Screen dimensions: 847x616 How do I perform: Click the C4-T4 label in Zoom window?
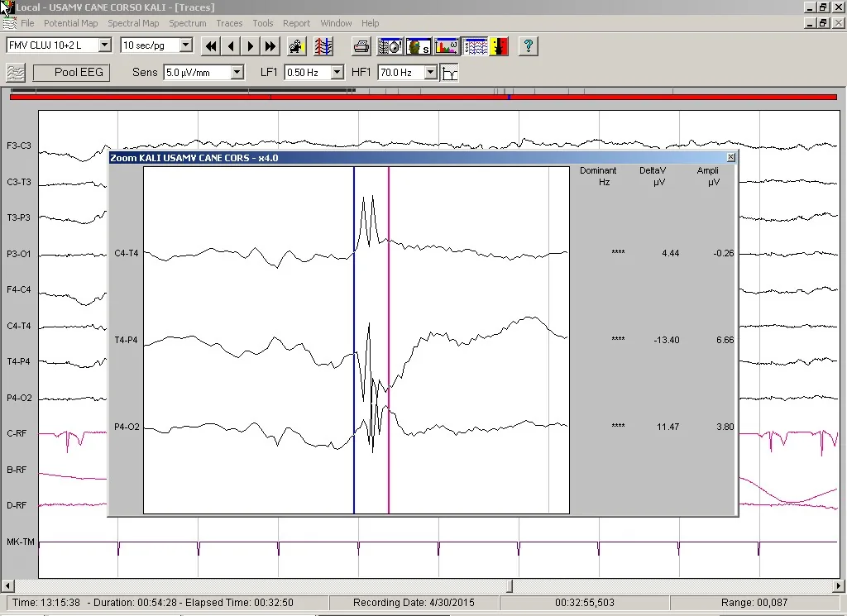(x=127, y=253)
